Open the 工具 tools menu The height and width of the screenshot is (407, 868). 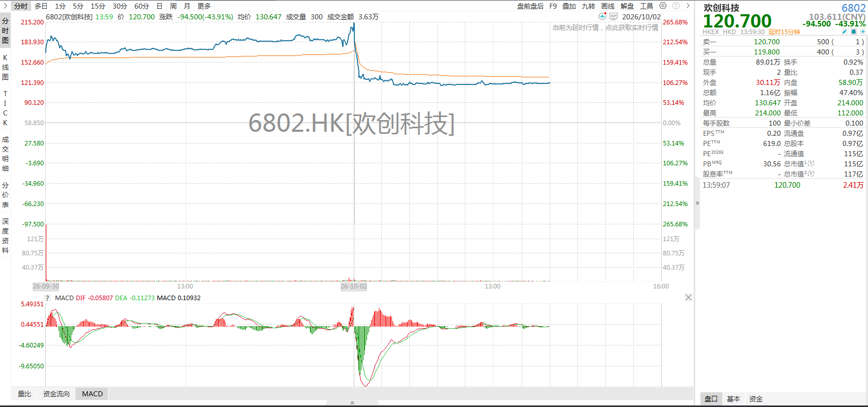647,6
